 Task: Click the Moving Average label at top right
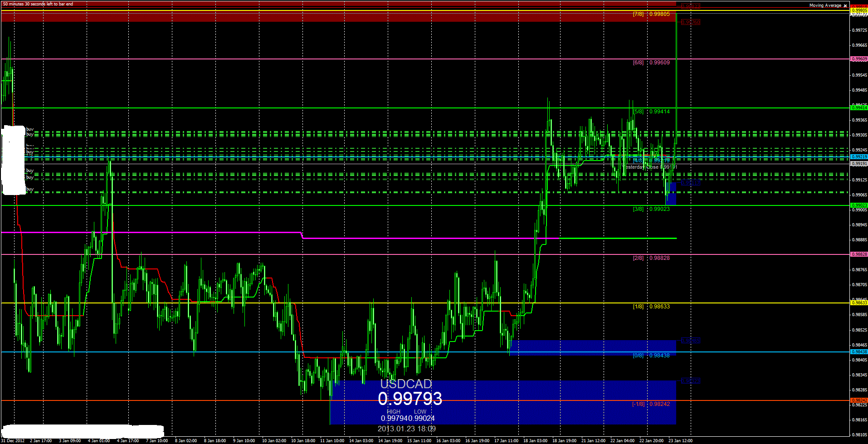[x=825, y=5]
